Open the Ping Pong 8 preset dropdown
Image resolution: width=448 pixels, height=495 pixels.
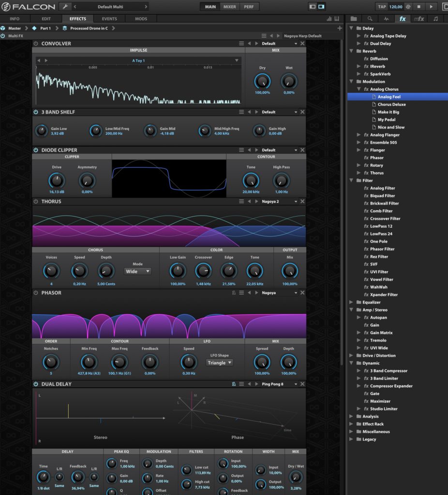pos(296,384)
